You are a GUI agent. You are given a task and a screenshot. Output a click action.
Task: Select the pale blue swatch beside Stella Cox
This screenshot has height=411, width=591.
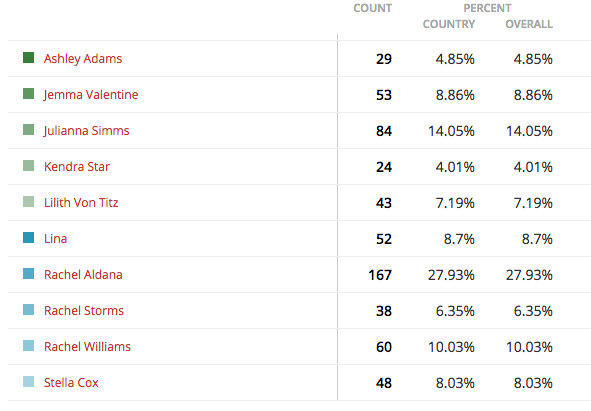point(29,382)
